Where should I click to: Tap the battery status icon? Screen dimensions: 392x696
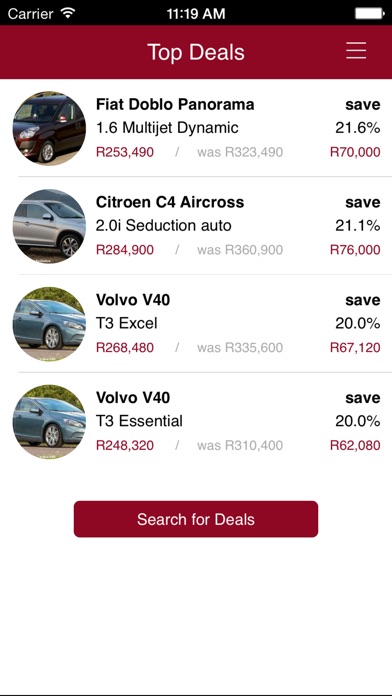coord(369,13)
